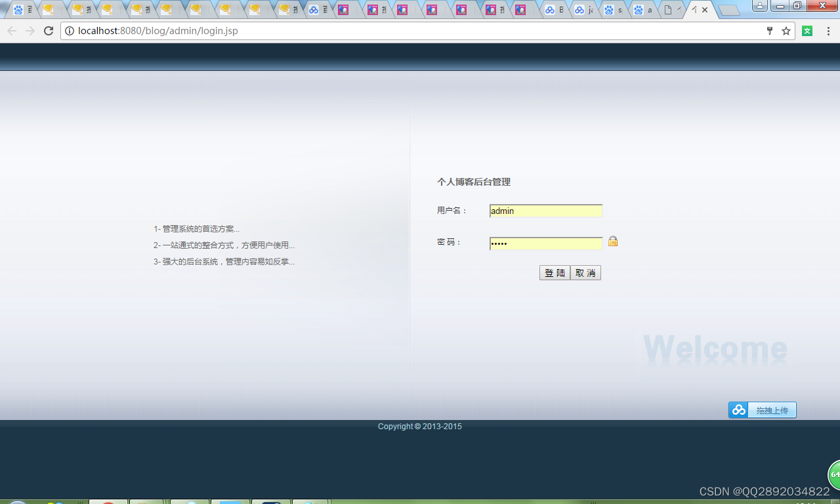Viewport: 840px width, 504px height.
Task: Click the 登陆 login button
Action: 555,272
